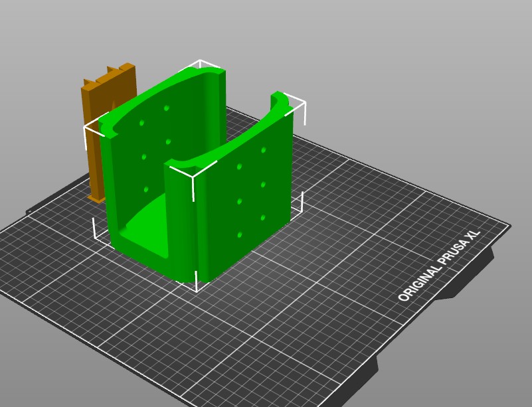This screenshot has height=407, width=532.
Task: Click the ORIGINAL PRUSA XL bed label
Action: [439, 266]
